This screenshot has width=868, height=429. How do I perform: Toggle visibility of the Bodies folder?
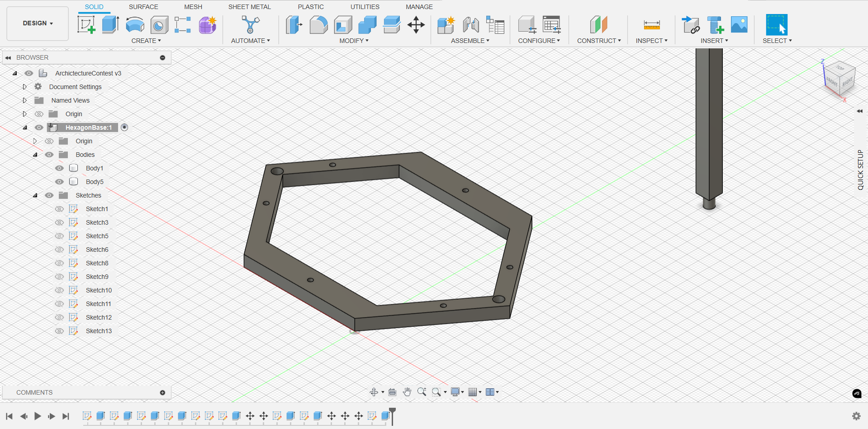tap(49, 155)
